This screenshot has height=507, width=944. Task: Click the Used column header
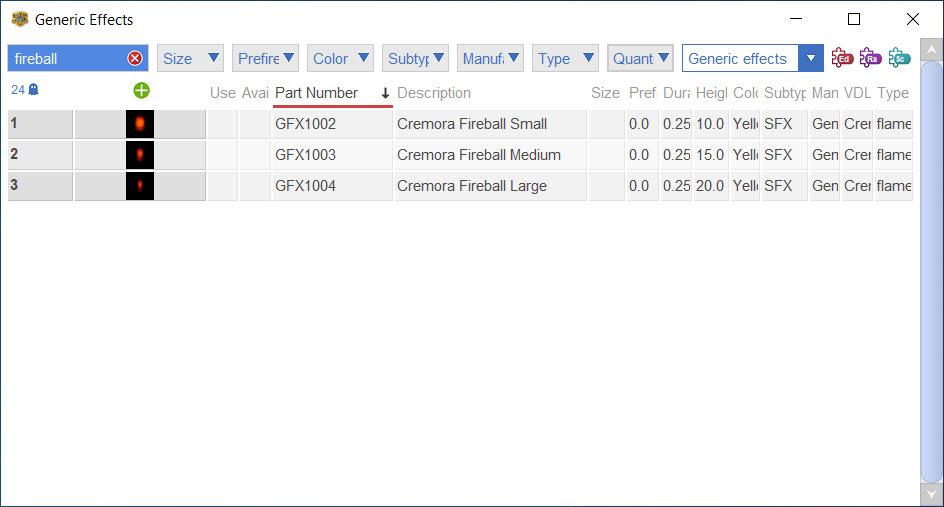222,93
